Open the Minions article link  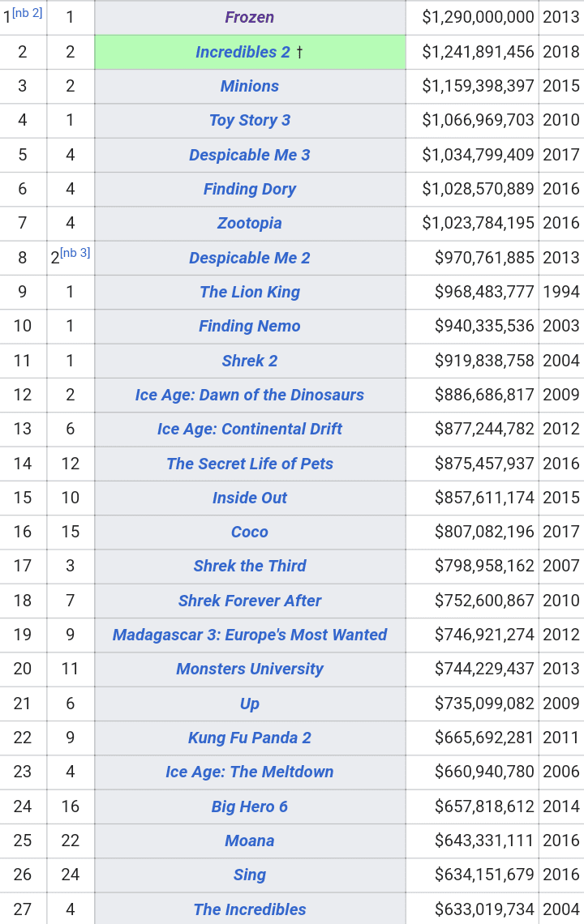[x=250, y=86]
